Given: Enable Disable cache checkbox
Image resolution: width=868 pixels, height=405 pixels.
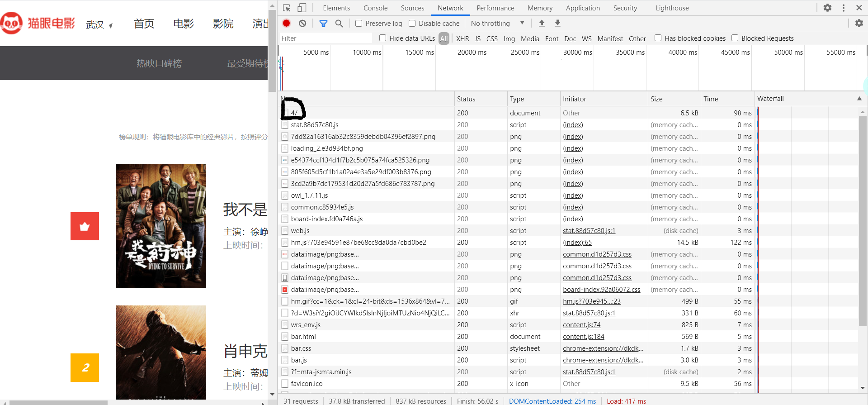Looking at the screenshot, I should click(x=412, y=24).
